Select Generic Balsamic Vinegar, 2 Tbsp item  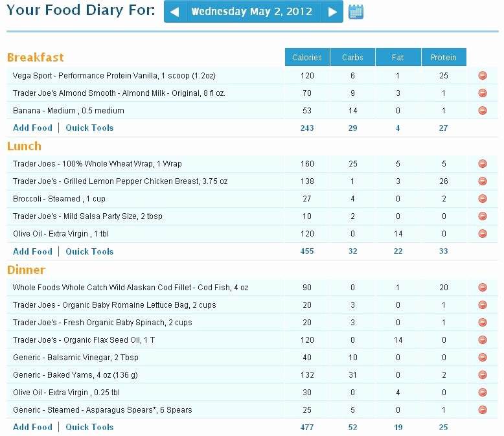click(x=76, y=358)
